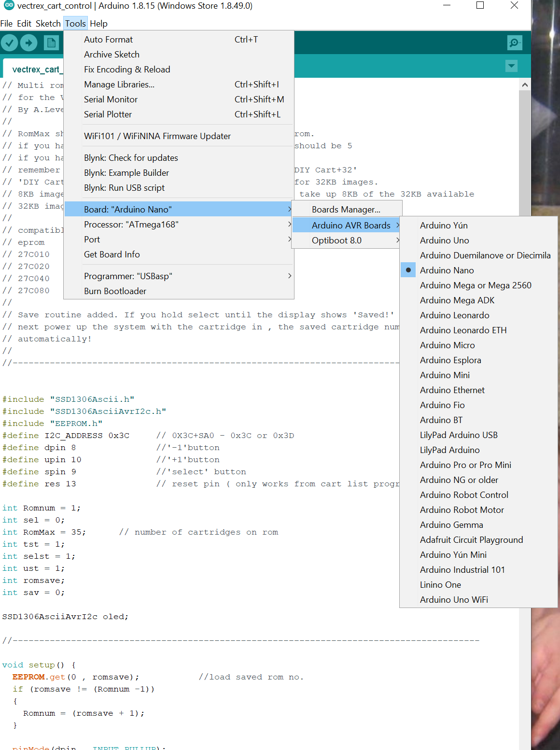Pick LilyPad Arduino USB board

479,435
